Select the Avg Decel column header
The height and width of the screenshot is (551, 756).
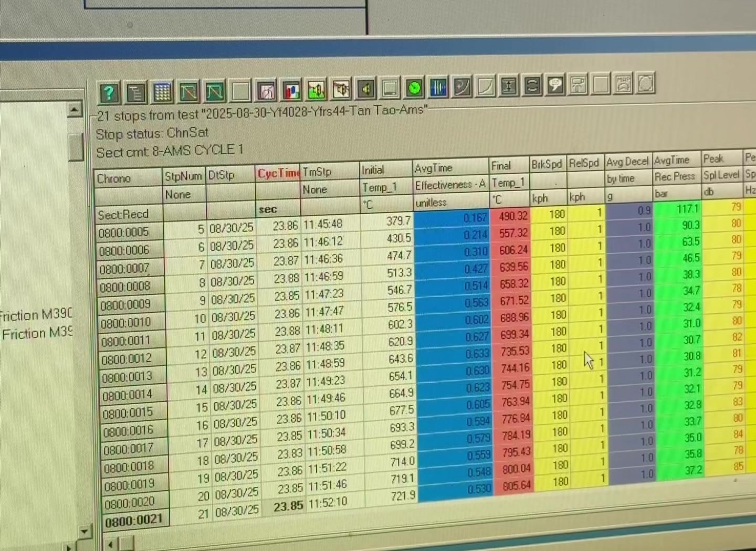(x=627, y=162)
